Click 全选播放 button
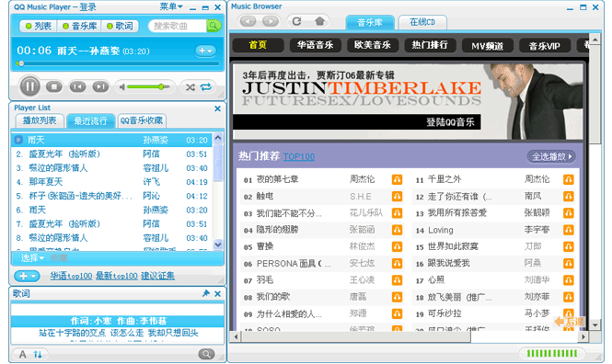 [x=551, y=156]
